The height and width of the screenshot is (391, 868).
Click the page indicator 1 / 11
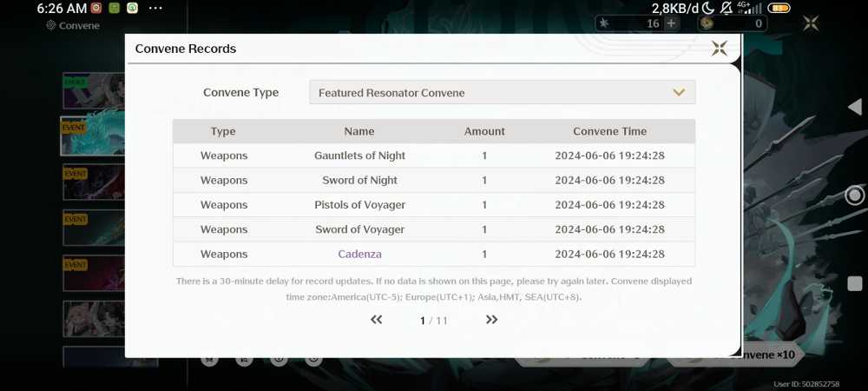click(x=433, y=321)
